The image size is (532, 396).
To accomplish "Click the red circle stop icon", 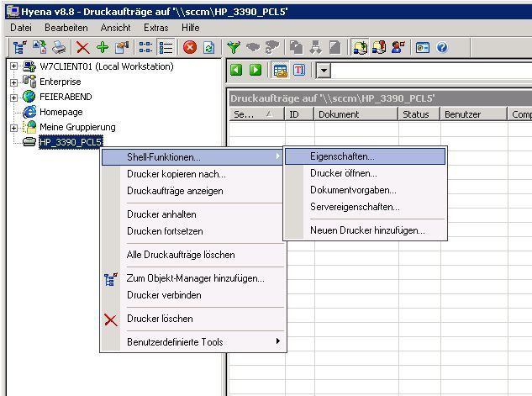I will 190,48.
